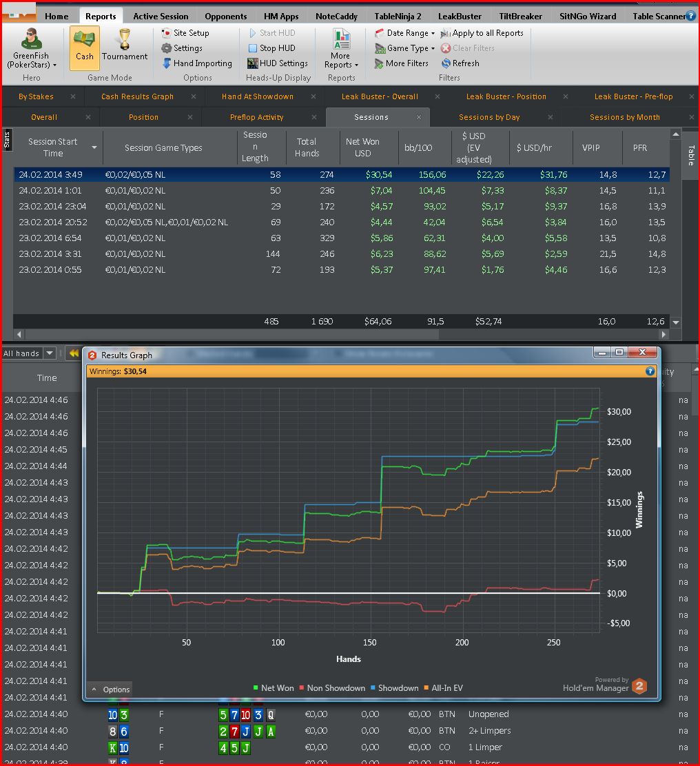Open Hand At Showdown report tab
The height and width of the screenshot is (766, 700).
[x=258, y=96]
